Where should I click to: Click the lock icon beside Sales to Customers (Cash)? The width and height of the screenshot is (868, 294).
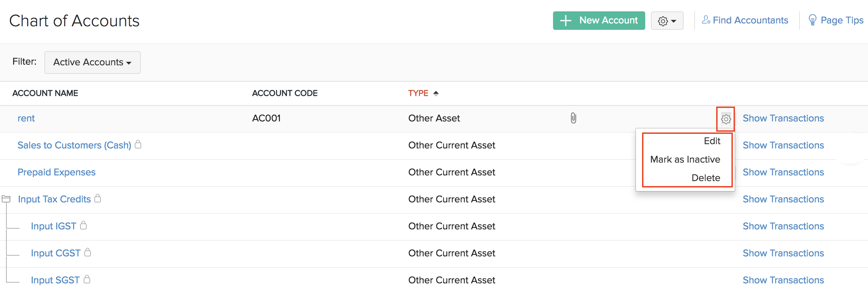point(138,145)
